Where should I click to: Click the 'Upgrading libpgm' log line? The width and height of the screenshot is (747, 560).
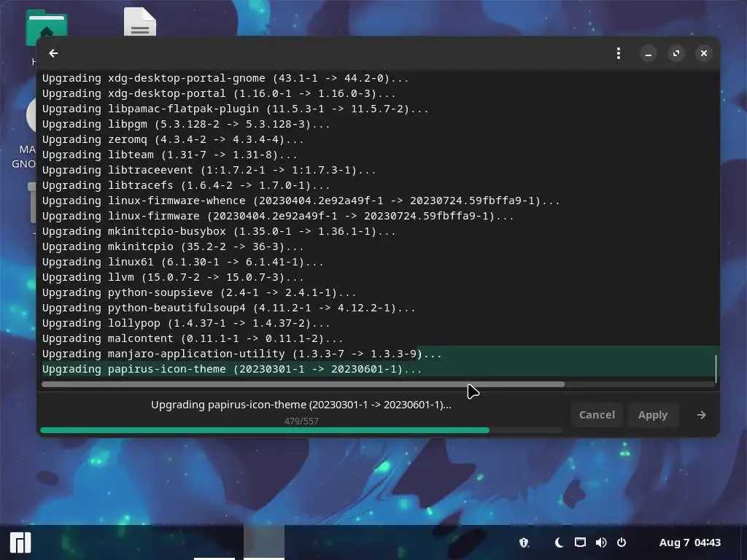[186, 124]
